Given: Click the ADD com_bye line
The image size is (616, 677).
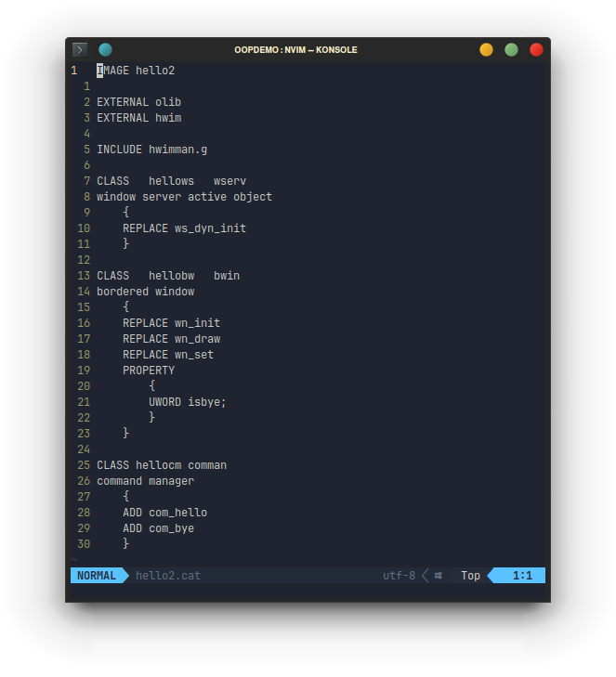Looking at the screenshot, I should [158, 528].
